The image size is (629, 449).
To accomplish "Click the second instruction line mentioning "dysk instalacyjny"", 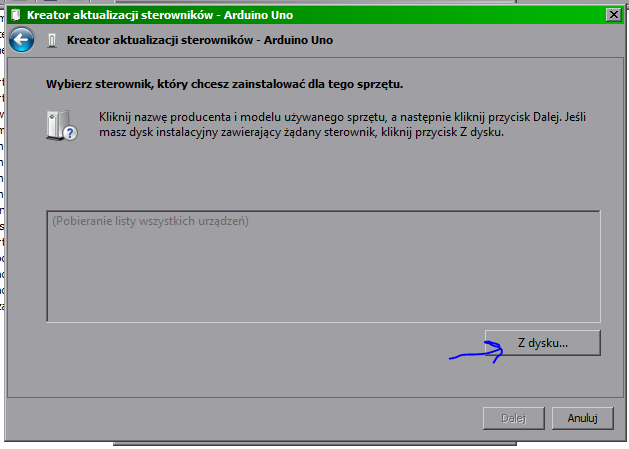I will coord(300,132).
